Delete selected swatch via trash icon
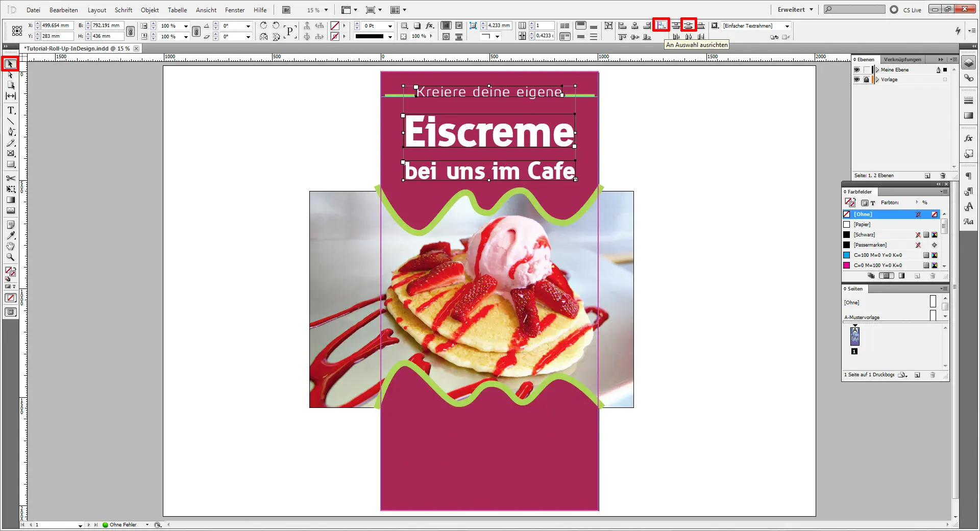 pos(933,276)
